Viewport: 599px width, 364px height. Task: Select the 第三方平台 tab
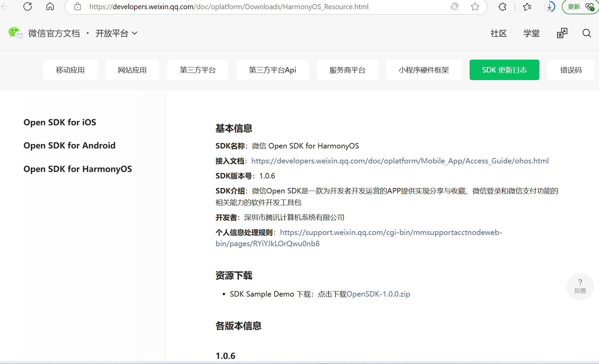pos(198,70)
